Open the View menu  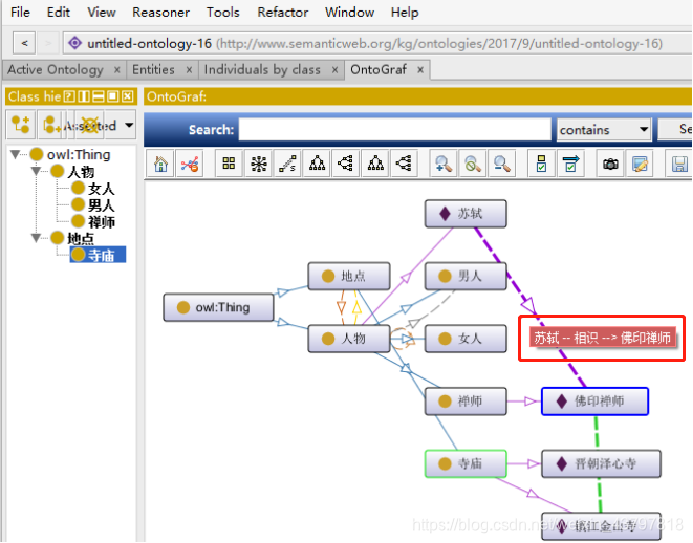pyautogui.click(x=101, y=12)
